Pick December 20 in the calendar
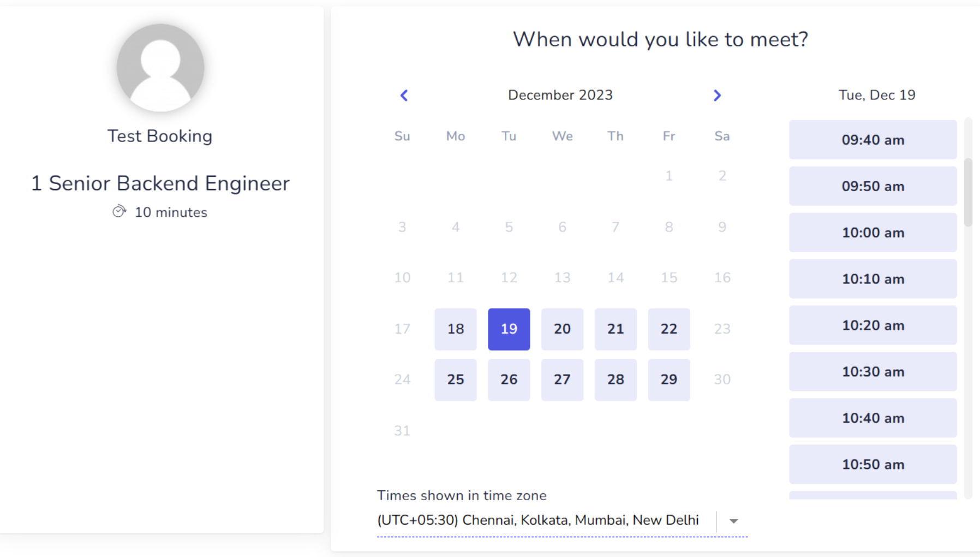 click(x=562, y=329)
